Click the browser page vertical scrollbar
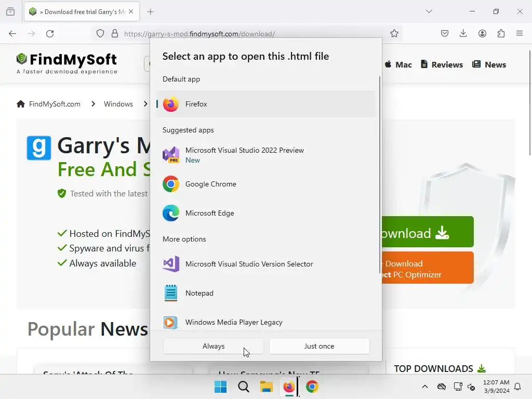The height and width of the screenshot is (399, 532). tap(529, 103)
